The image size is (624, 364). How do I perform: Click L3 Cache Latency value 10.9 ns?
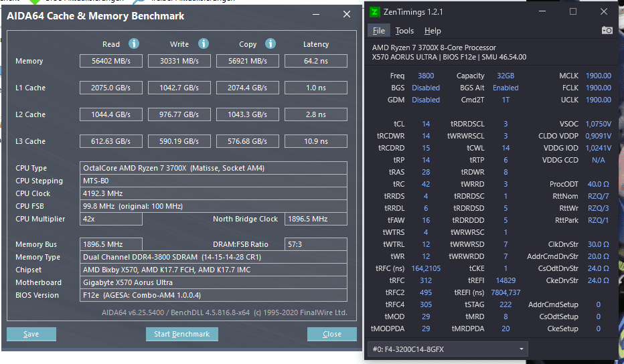[316, 141]
